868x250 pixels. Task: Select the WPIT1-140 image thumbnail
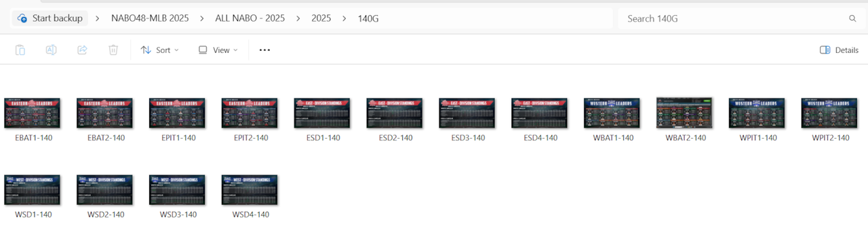[757, 113]
